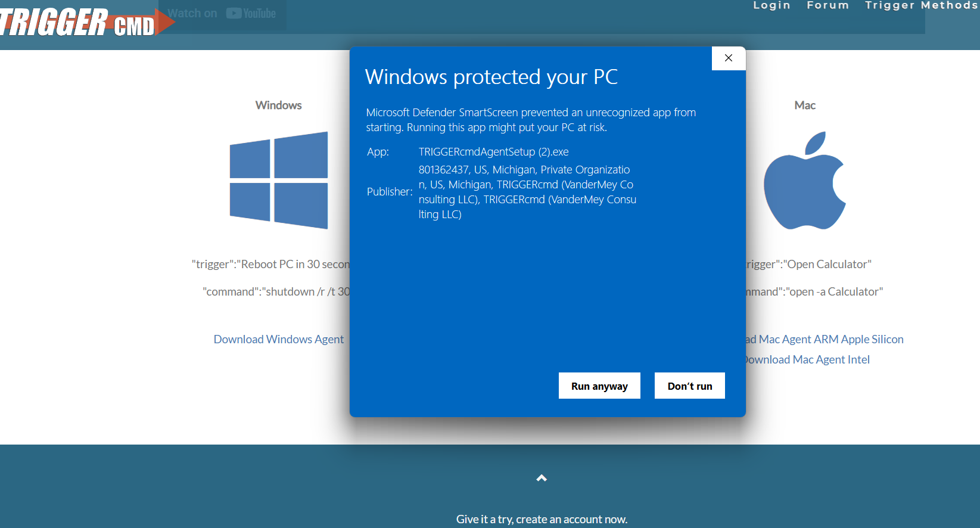This screenshot has height=528, width=980.
Task: Click the Download Mac Agent Intel link
Action: (807, 359)
